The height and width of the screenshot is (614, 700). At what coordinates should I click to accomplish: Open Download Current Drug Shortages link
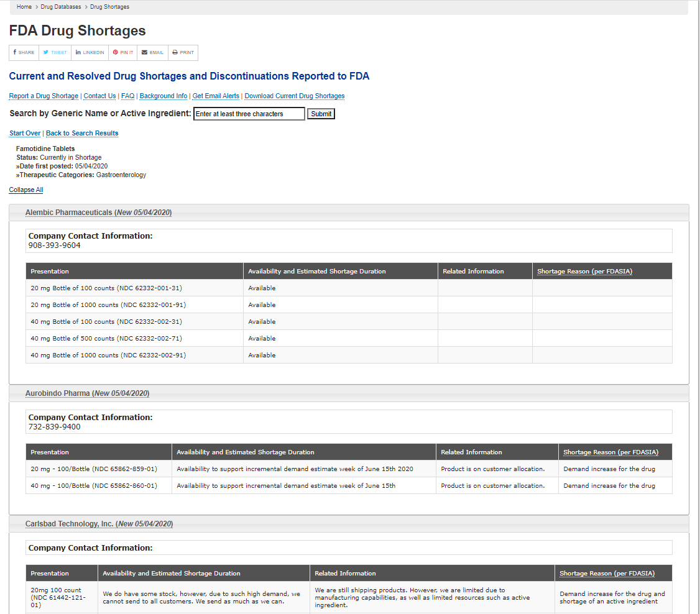(x=294, y=96)
